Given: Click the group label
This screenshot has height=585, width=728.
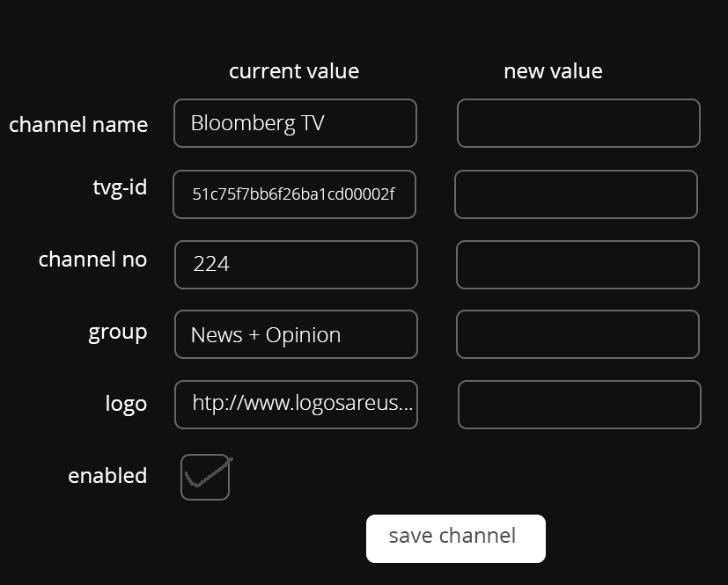Looking at the screenshot, I should [117, 333].
